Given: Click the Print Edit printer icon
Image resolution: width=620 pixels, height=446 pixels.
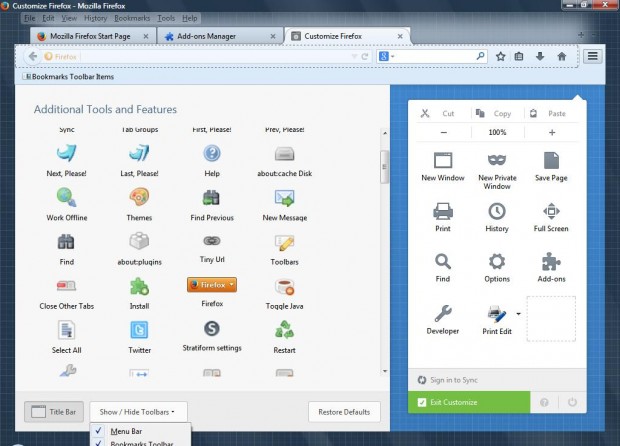Looking at the screenshot, I should (497, 314).
